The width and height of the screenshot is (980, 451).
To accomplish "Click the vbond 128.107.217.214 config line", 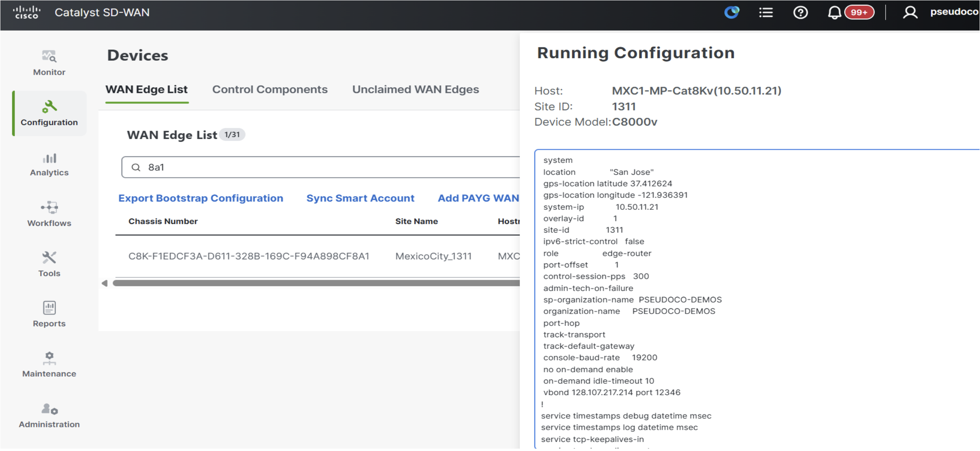I will (612, 392).
